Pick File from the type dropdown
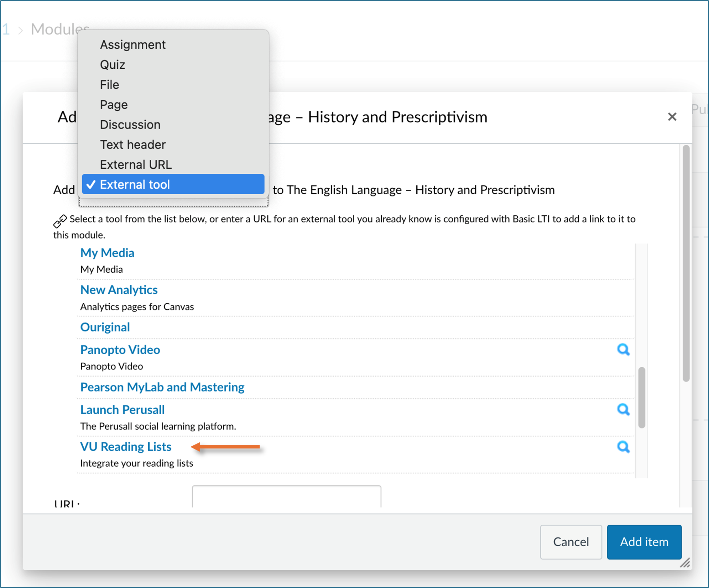Image resolution: width=709 pixels, height=588 pixels. click(x=173, y=85)
